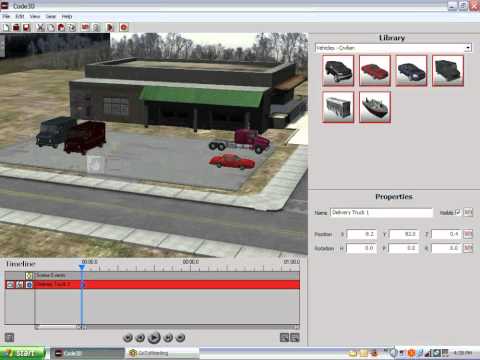
Task: Click the timeline horizontal scrollbar
Action: [167, 327]
